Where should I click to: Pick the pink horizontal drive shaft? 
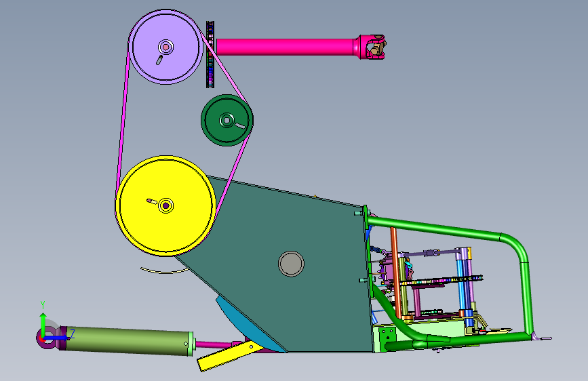coord(285,47)
